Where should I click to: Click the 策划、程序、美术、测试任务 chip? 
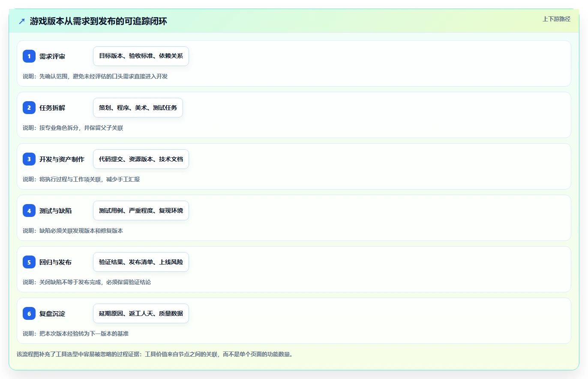pos(138,108)
